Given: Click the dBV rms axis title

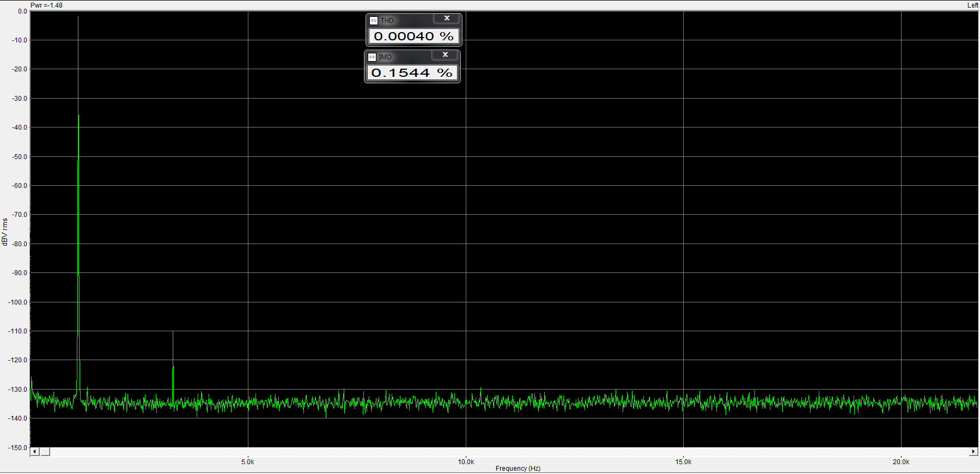Looking at the screenshot, I should 5,232.
